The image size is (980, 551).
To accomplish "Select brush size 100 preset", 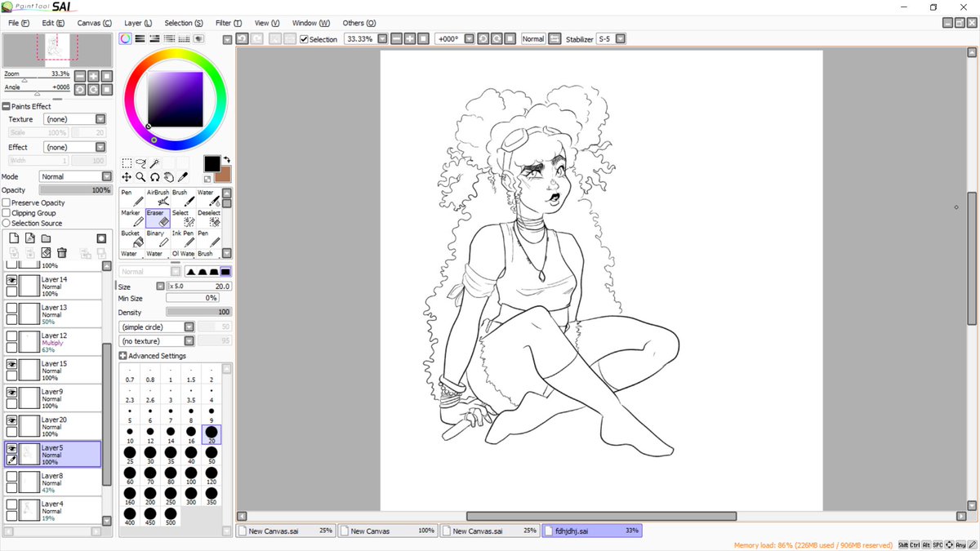I will 191,475.
